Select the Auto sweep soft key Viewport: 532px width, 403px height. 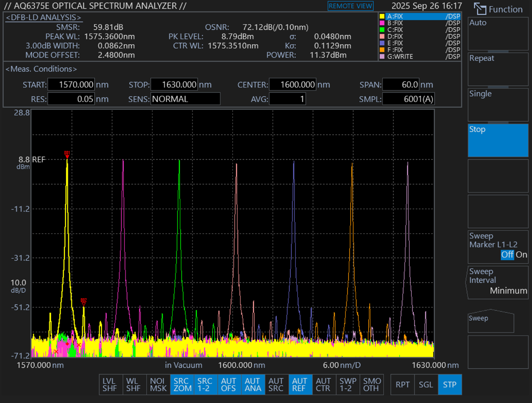pyautogui.click(x=497, y=34)
